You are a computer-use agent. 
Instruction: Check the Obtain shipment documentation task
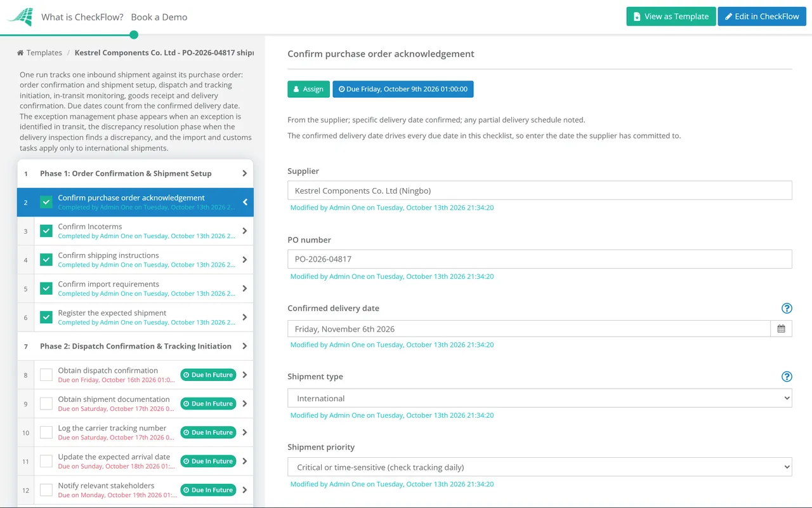[46, 404]
